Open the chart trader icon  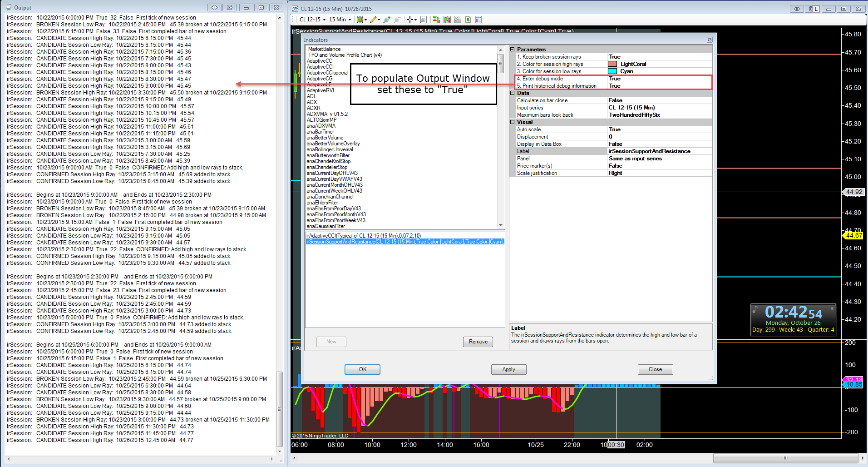[x=436, y=20]
